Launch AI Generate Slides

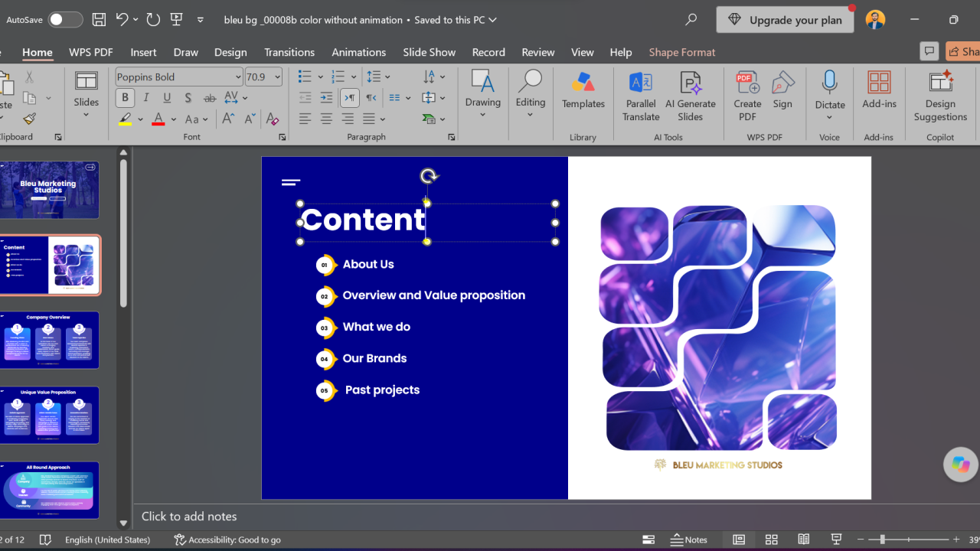point(690,96)
